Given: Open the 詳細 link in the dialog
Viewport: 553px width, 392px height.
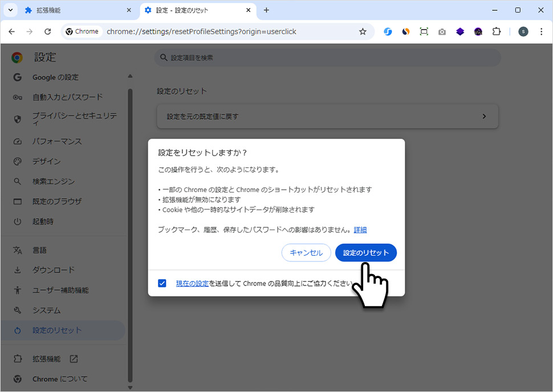Looking at the screenshot, I should [361, 229].
